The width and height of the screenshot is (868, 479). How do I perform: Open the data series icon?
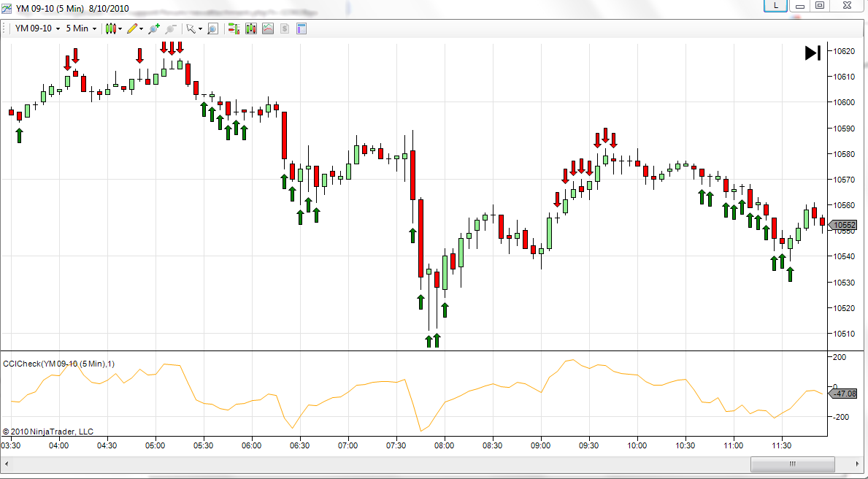251,28
